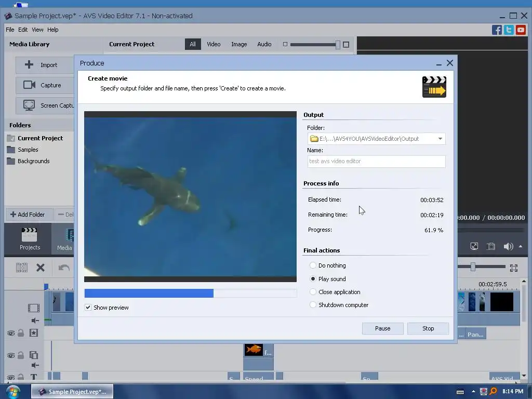Viewport: 532px width, 399px height.
Task: Open the Projects section
Action: pyautogui.click(x=30, y=239)
